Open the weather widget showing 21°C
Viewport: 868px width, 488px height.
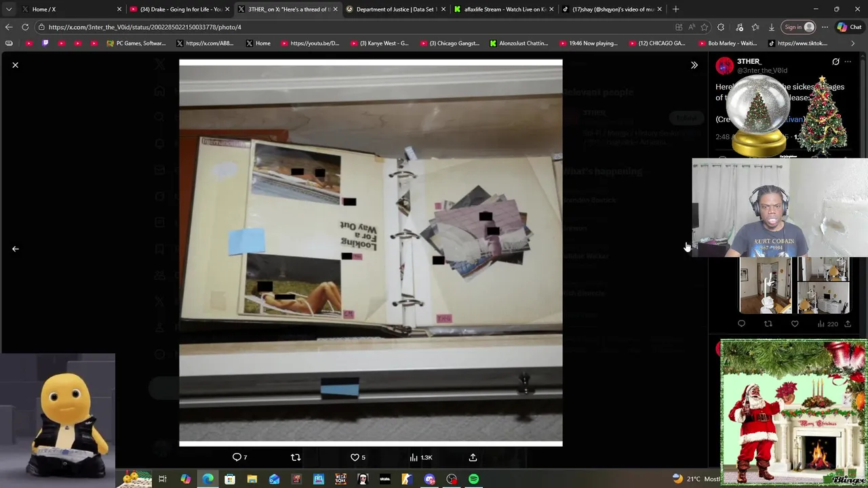695,479
